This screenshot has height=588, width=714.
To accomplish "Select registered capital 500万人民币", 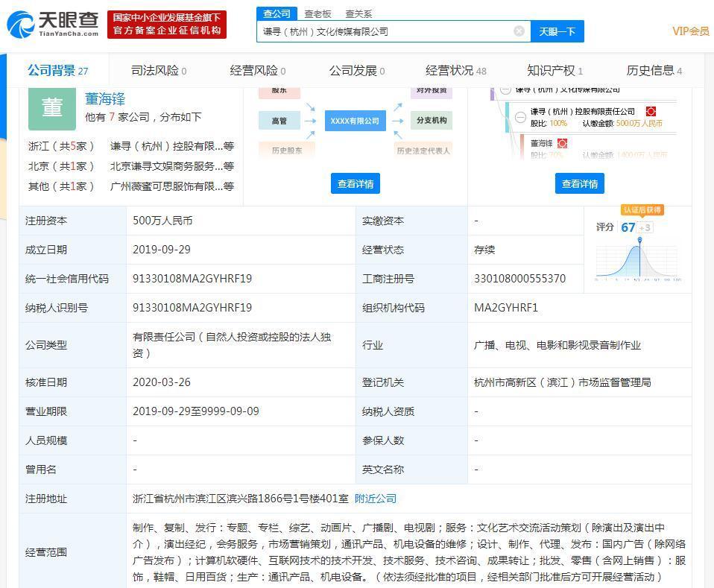I will click(x=162, y=221).
